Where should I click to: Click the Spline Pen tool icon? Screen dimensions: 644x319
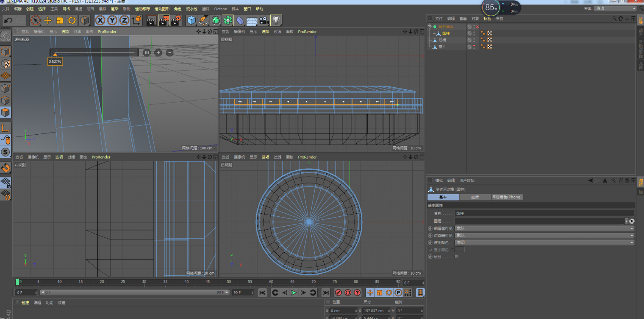coord(204,20)
